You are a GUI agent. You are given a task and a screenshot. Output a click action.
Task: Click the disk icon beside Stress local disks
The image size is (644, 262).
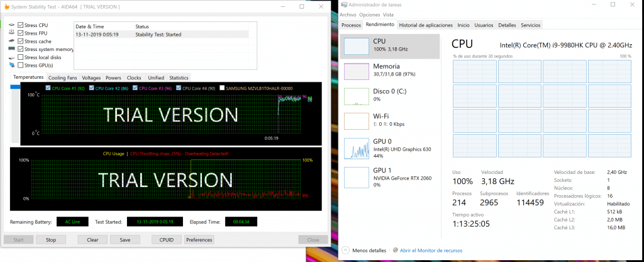[12, 57]
